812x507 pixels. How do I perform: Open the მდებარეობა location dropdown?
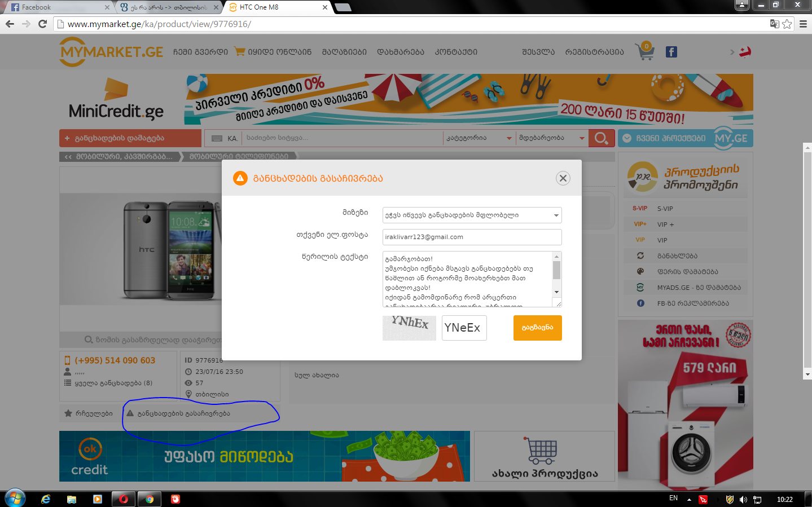[552, 138]
